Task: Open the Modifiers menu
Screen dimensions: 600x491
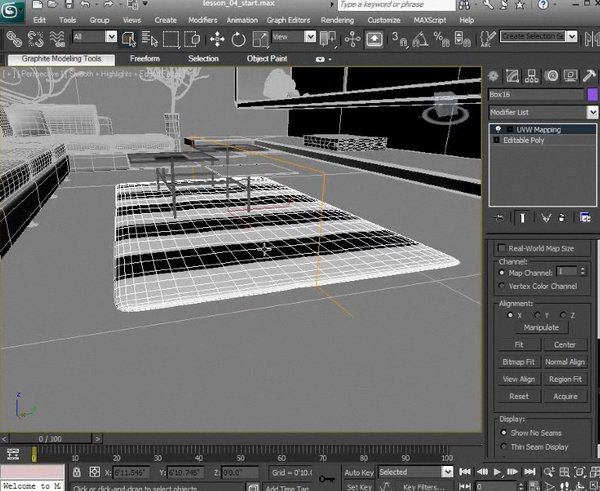Action: (203, 19)
